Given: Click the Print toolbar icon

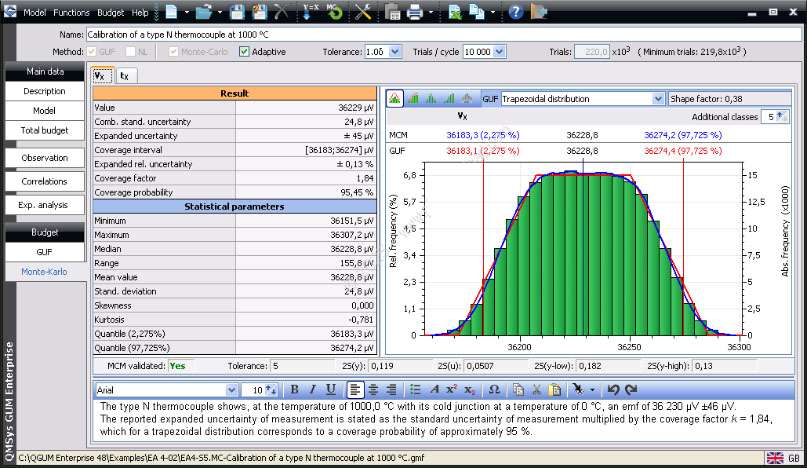Looking at the screenshot, I should pos(415,13).
